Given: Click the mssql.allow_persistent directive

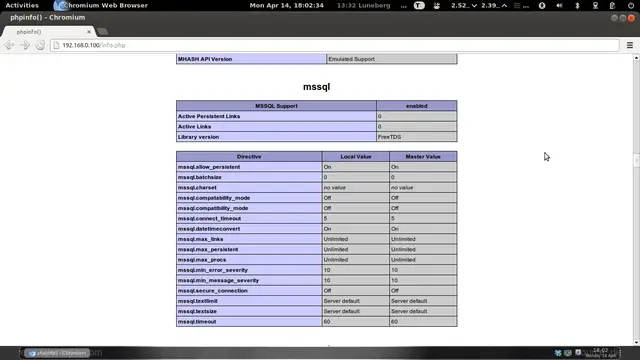Looking at the screenshot, I should pos(209,167).
